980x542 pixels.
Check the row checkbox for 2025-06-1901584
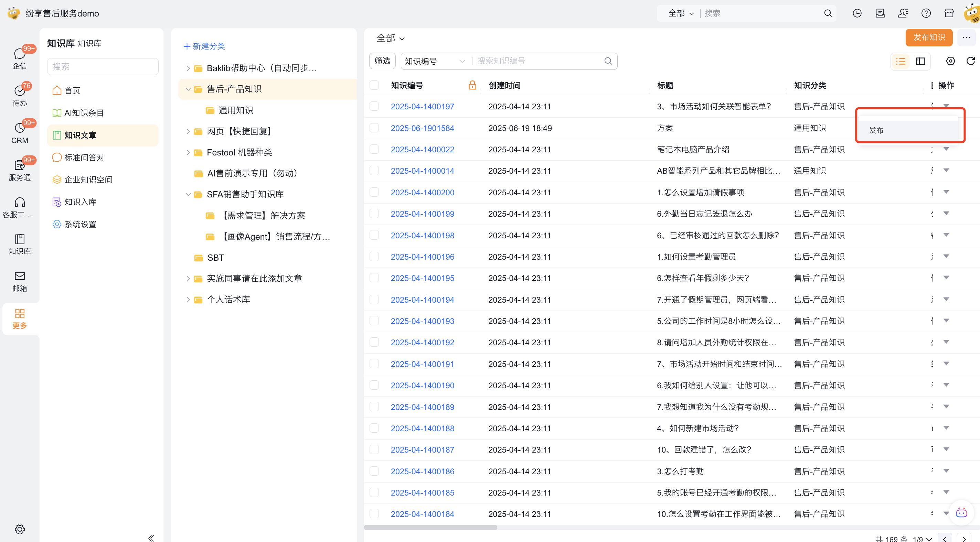click(x=374, y=128)
